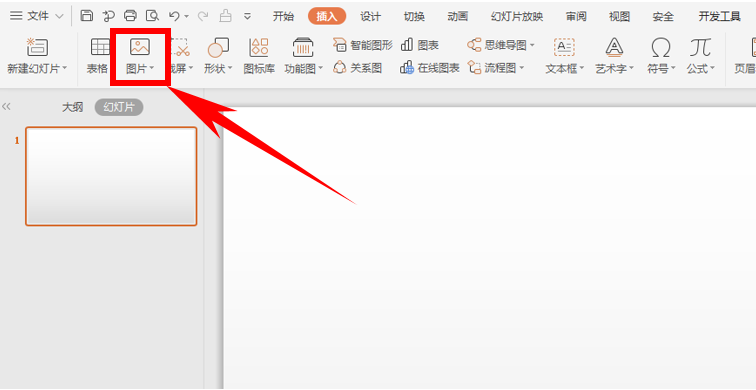Screen dimensions: 756x390
Task: Click the 思维导图 mind map button
Action: click(497, 45)
